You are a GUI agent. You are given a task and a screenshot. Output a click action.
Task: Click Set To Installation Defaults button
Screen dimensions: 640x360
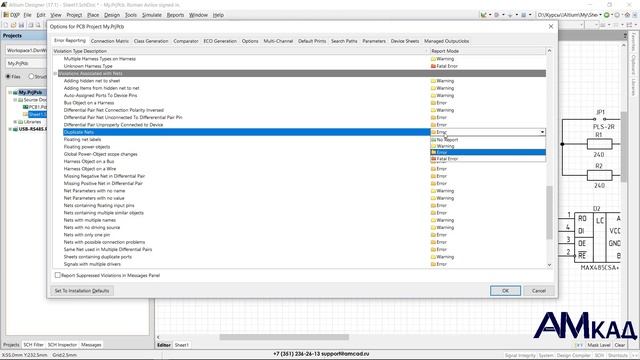coord(82,291)
